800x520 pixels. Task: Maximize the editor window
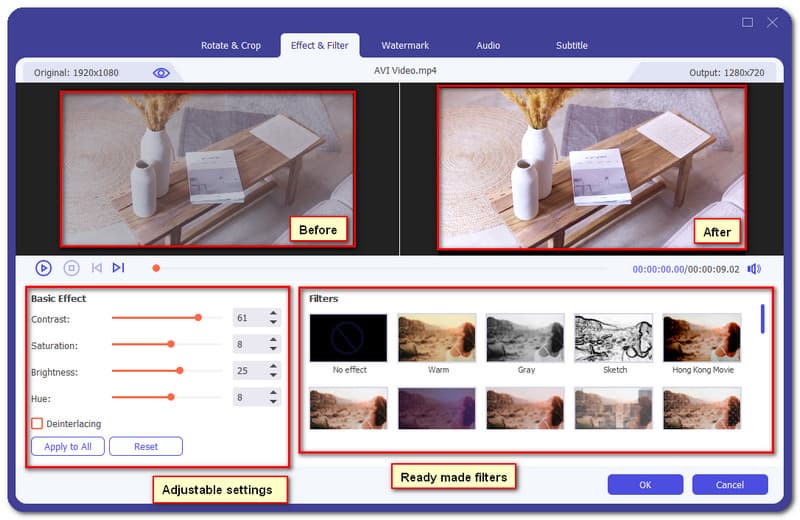[x=747, y=22]
